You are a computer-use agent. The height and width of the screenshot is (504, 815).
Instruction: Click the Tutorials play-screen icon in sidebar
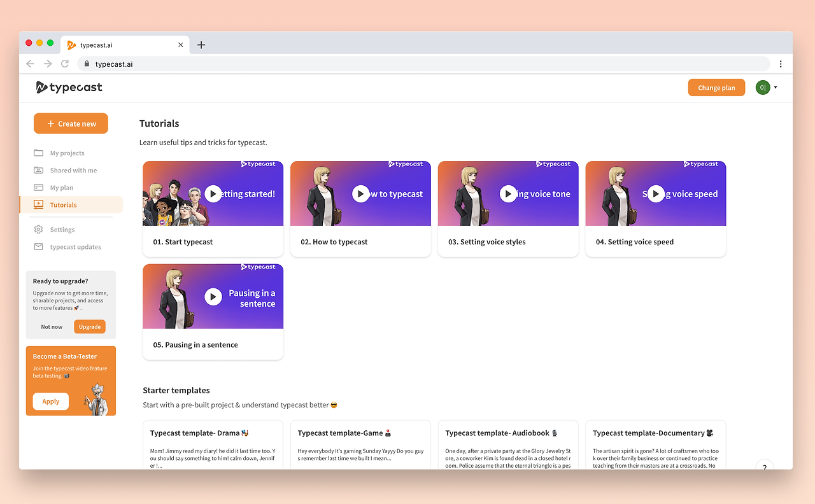tap(38, 205)
